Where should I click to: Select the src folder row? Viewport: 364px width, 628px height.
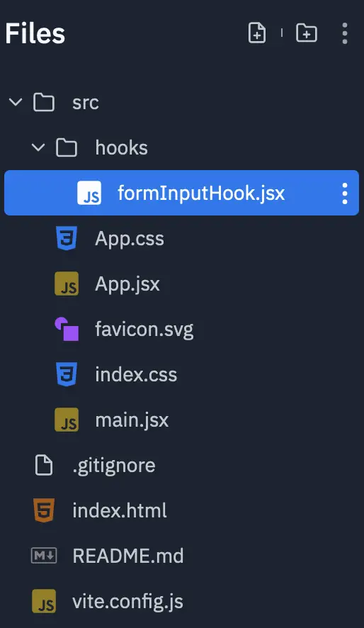click(x=181, y=103)
